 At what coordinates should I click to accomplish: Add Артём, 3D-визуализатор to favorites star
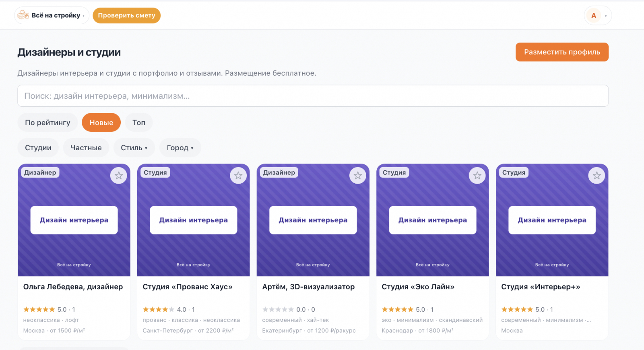(358, 176)
